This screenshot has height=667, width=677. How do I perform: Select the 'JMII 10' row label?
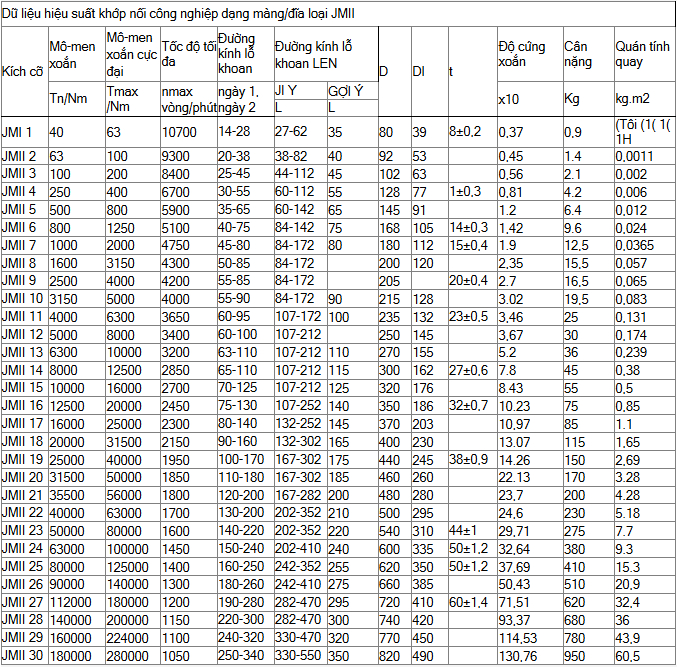click(x=22, y=298)
